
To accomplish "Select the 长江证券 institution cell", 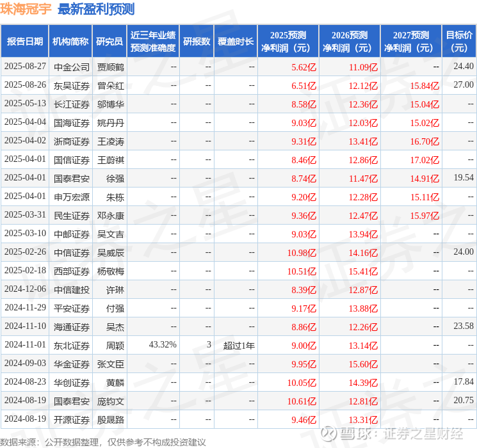I will 72,104.
